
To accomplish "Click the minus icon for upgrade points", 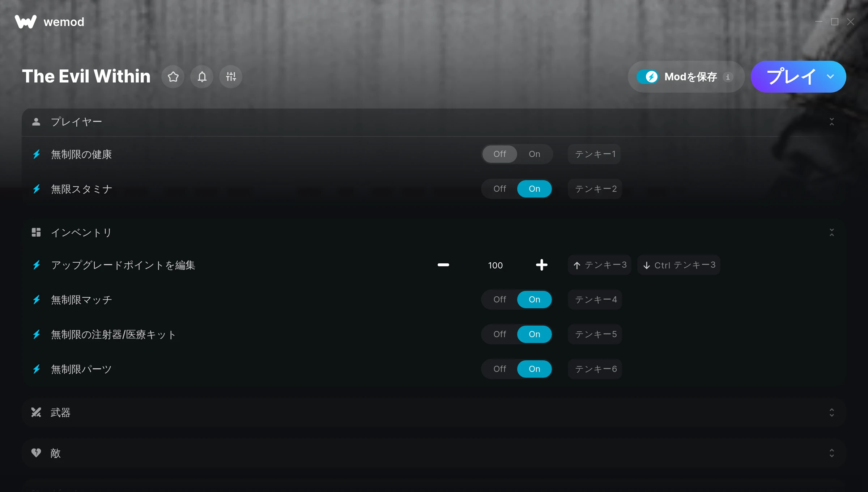I will [443, 265].
